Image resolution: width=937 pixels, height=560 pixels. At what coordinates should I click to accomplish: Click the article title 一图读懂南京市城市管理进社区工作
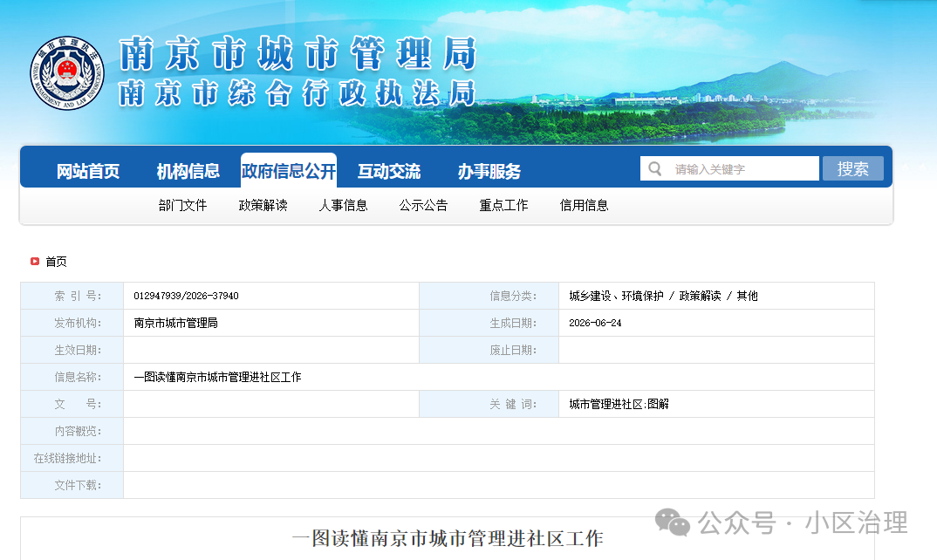click(x=448, y=538)
